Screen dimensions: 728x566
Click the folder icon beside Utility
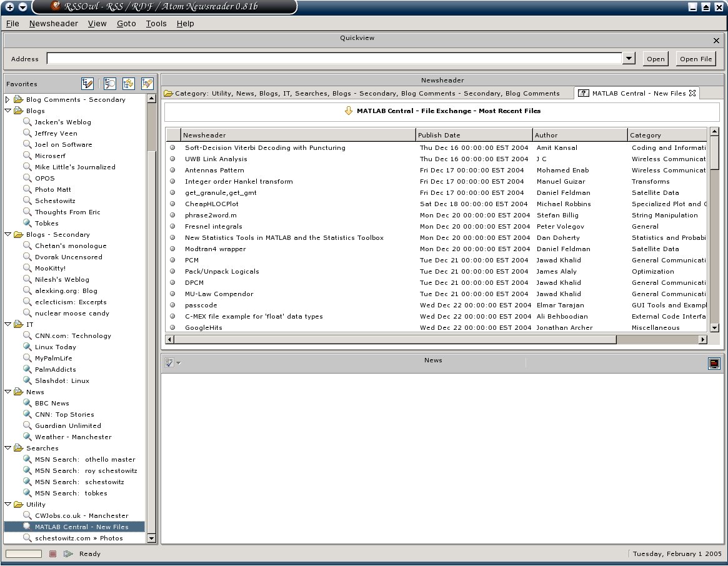pos(19,504)
